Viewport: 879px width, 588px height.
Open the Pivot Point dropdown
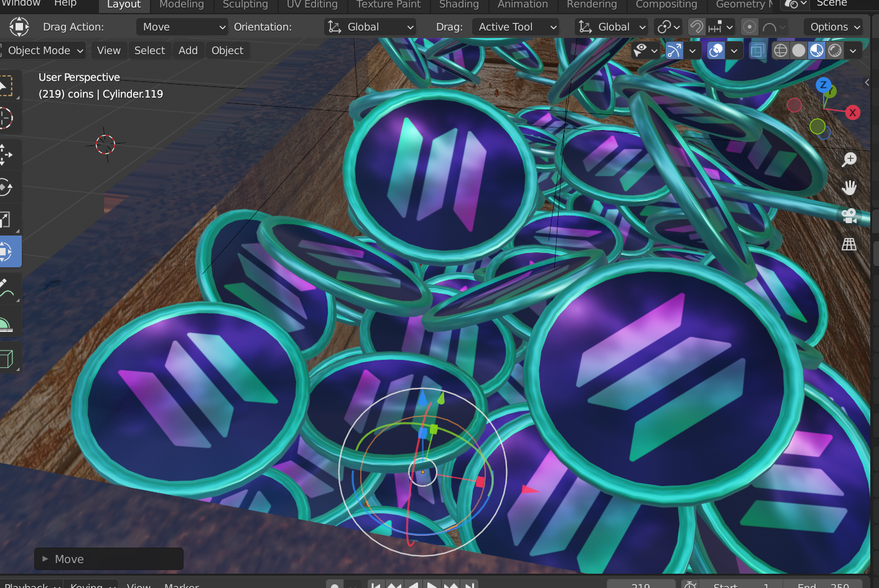(669, 27)
